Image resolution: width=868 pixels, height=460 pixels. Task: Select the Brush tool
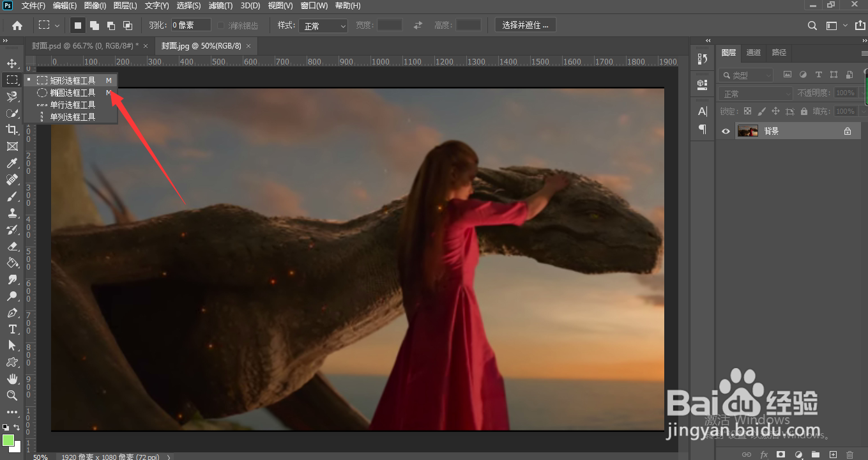11,196
